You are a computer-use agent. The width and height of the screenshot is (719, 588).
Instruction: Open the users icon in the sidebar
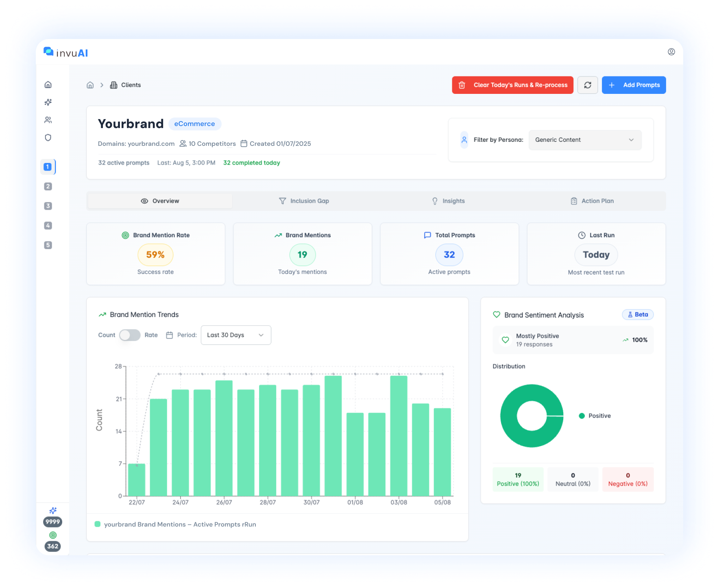[x=48, y=120]
